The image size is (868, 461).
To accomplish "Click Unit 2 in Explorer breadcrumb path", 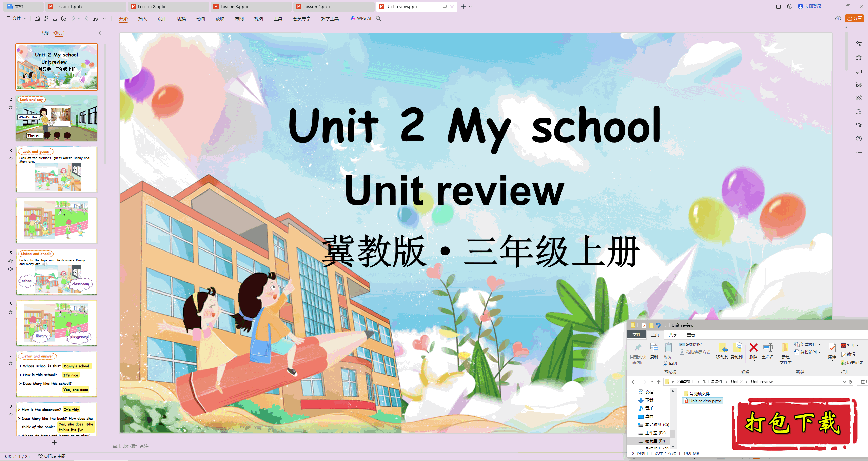I will click(736, 382).
